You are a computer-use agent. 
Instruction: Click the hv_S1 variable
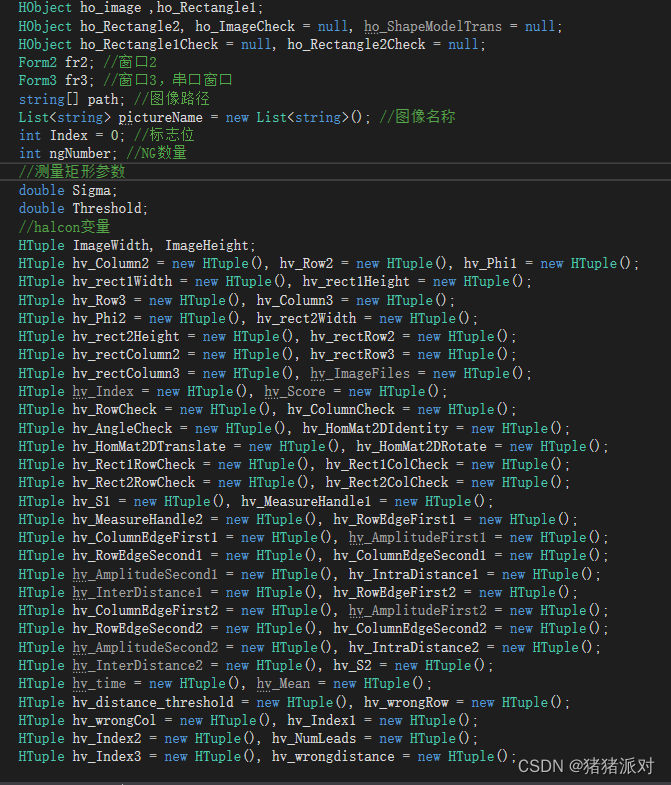pyautogui.click(x=92, y=502)
